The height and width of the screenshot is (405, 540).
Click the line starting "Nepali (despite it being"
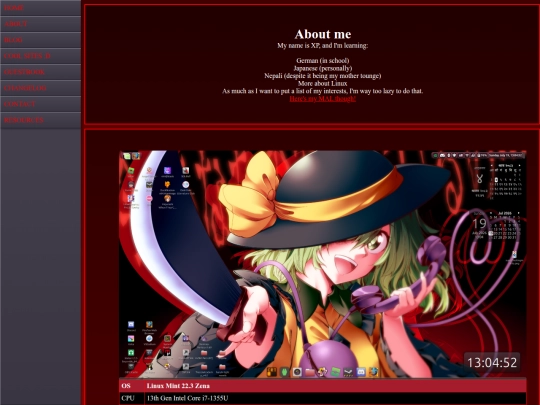323,76
